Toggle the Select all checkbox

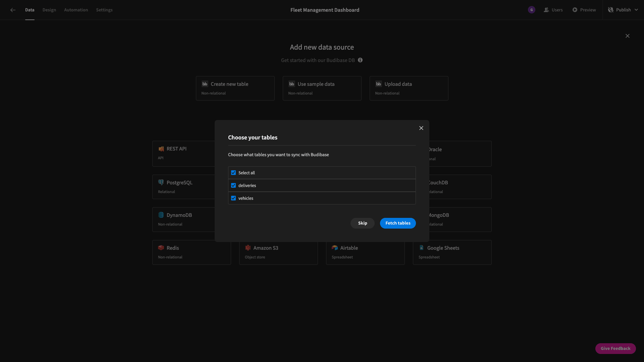click(x=233, y=173)
